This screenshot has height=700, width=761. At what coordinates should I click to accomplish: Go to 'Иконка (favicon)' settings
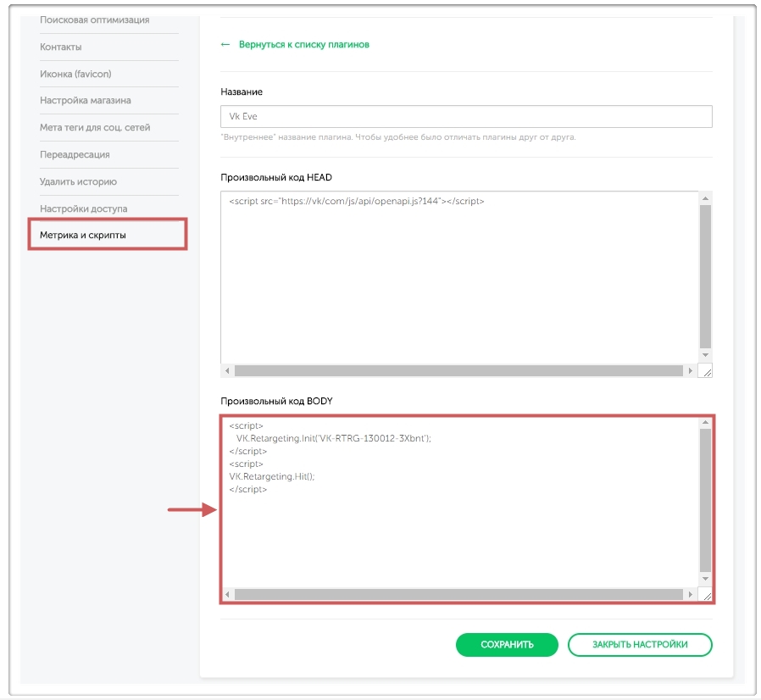[x=78, y=74]
